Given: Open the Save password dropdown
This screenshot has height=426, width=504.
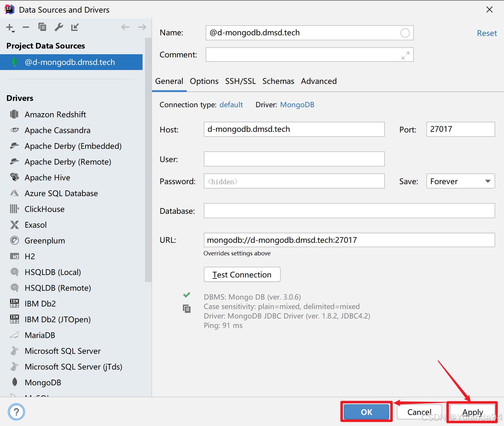Looking at the screenshot, I should pyautogui.click(x=460, y=181).
